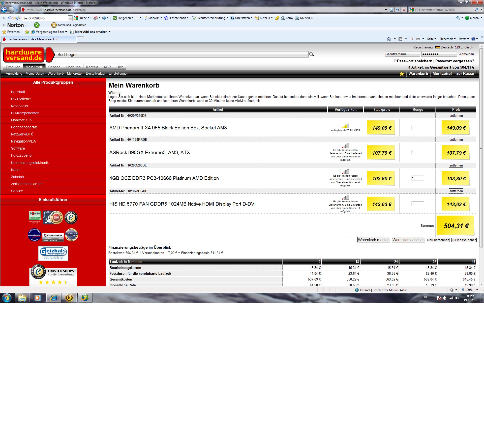484x448 pixels.
Task: Open the Kontakt tab
Action: [x=92, y=67]
